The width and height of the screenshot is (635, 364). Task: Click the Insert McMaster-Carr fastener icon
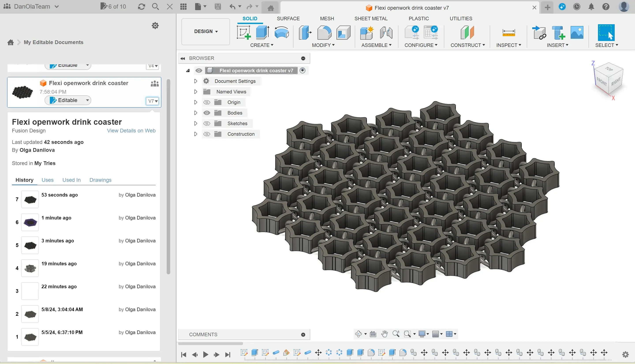558,33
